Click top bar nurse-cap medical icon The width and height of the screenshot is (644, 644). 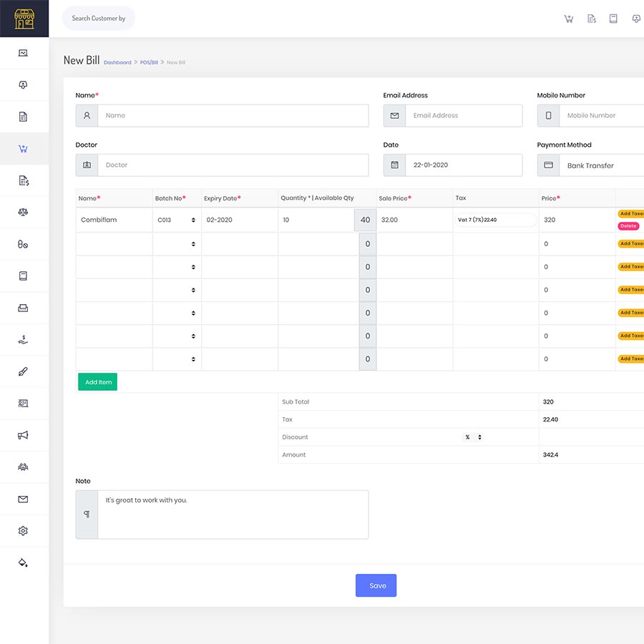[x=636, y=19]
